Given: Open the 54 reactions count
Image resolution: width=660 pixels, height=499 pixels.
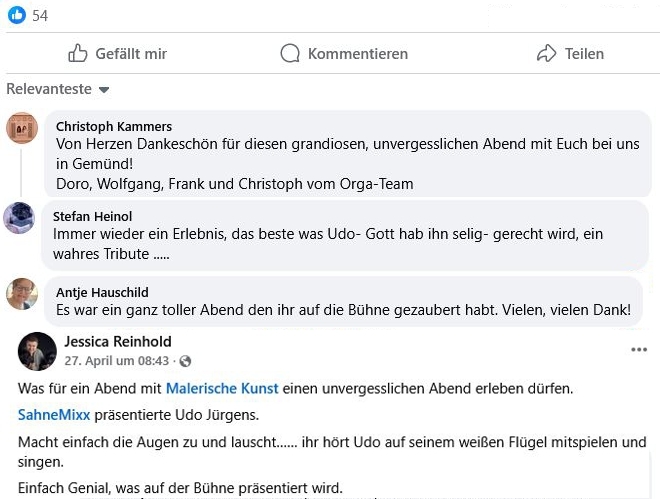Looking at the screenshot, I should click(40, 16).
